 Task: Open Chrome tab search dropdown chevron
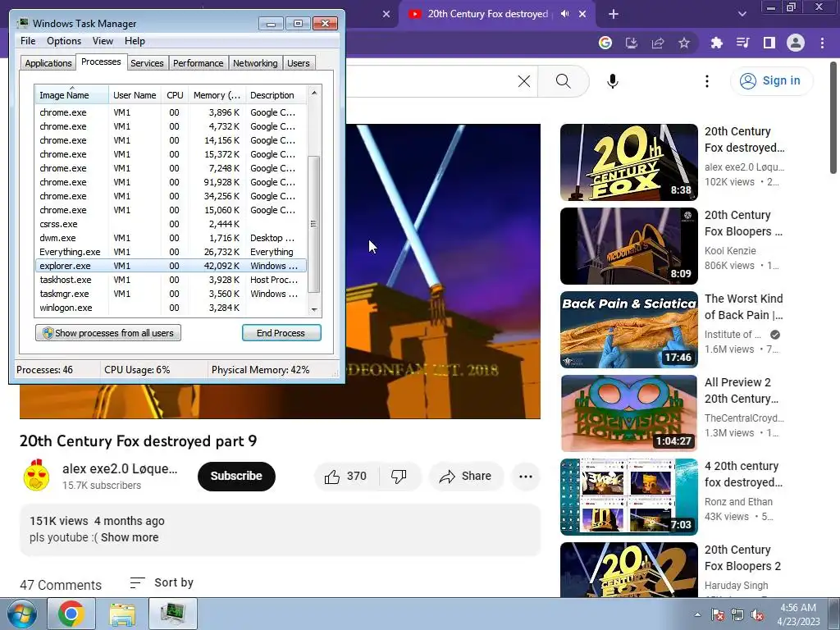[x=742, y=14]
